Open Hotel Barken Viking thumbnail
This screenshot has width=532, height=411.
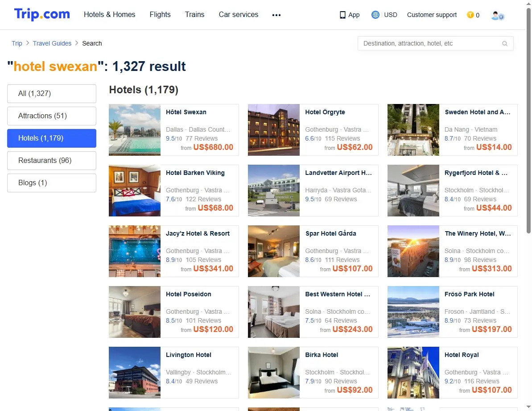[x=135, y=191]
